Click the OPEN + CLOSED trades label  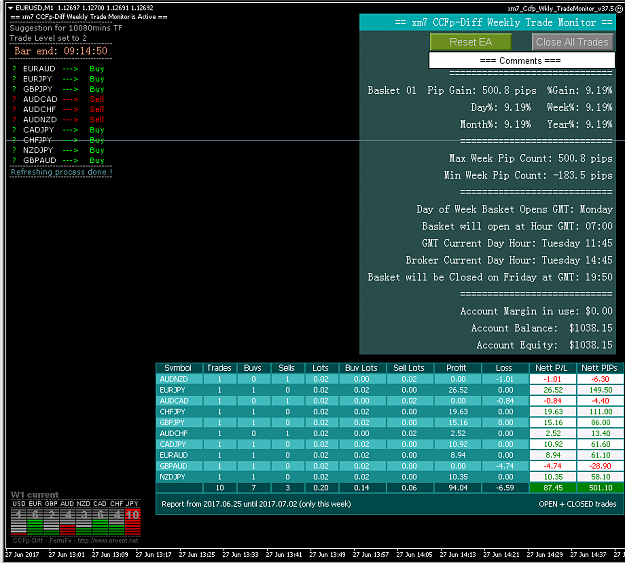point(577,504)
